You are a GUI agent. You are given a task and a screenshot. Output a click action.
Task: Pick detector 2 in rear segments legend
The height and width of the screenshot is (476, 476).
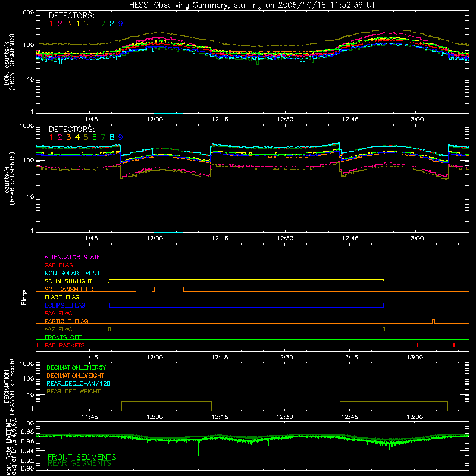[60, 137]
